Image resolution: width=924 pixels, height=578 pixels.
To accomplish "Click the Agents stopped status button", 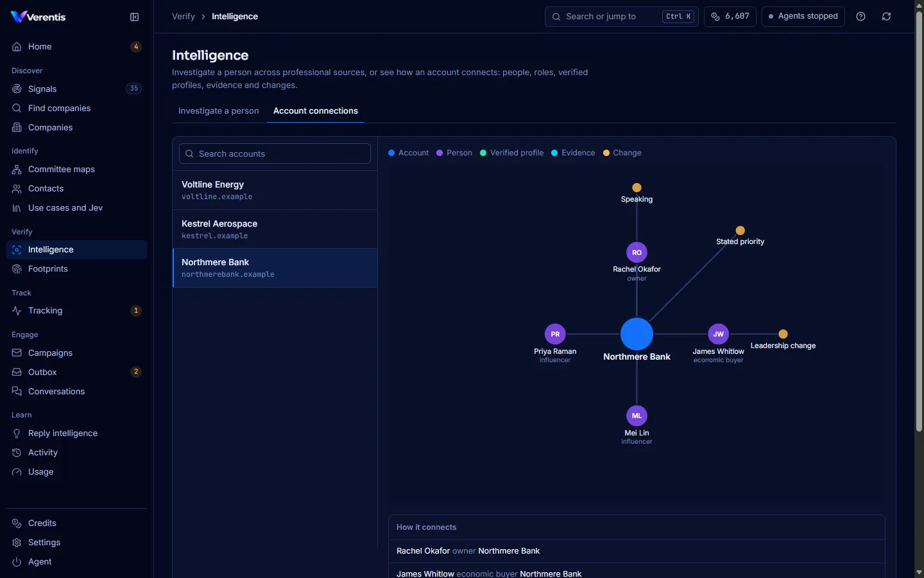I will click(x=803, y=17).
